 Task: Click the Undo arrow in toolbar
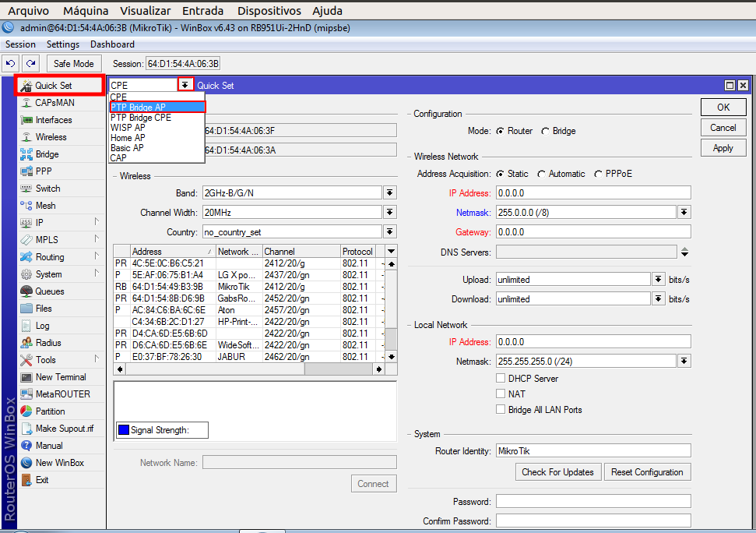coord(11,63)
